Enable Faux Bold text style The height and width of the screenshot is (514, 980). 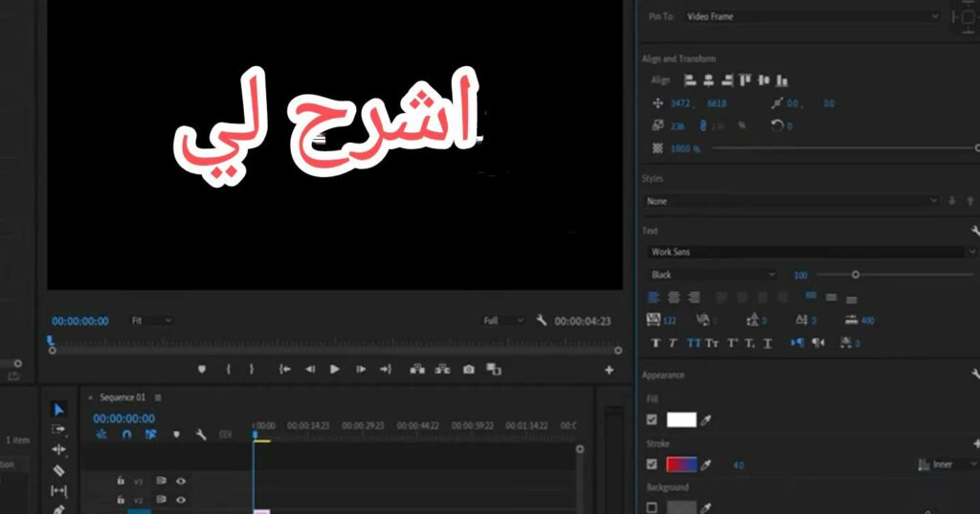[x=656, y=344]
